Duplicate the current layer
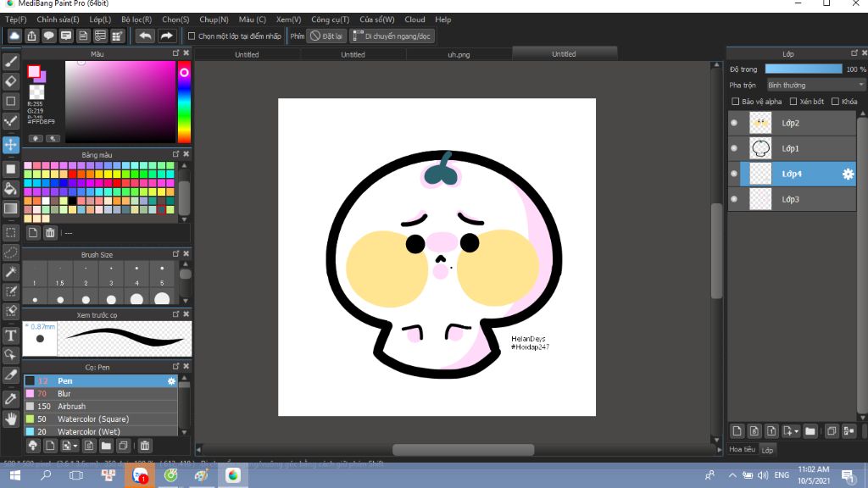868x488 pixels. pos(831,431)
